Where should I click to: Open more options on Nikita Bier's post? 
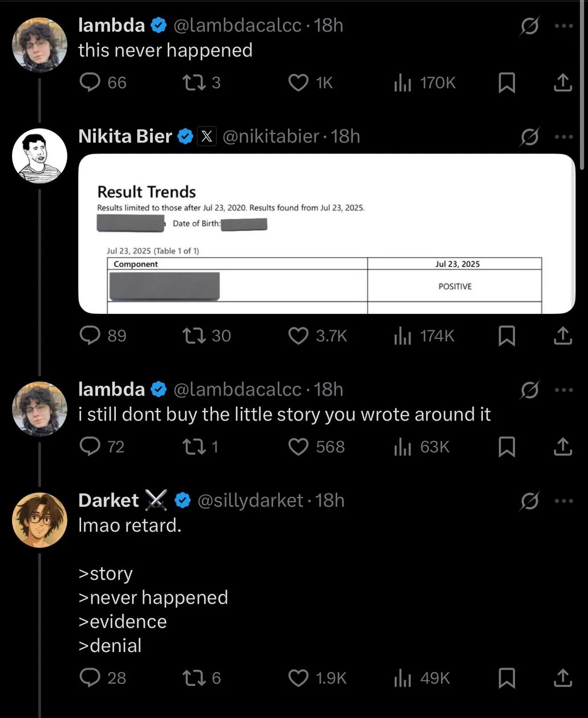(563, 136)
